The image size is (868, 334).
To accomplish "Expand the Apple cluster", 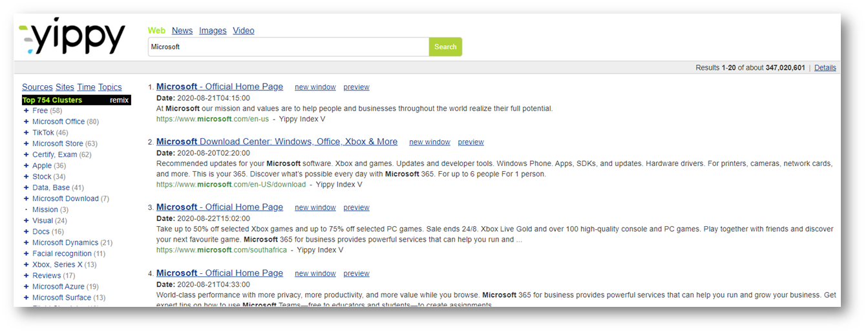I will click(x=26, y=165).
